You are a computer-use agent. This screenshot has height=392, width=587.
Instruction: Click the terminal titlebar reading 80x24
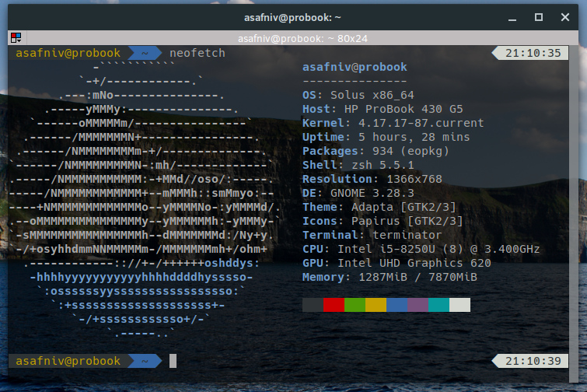[303, 38]
